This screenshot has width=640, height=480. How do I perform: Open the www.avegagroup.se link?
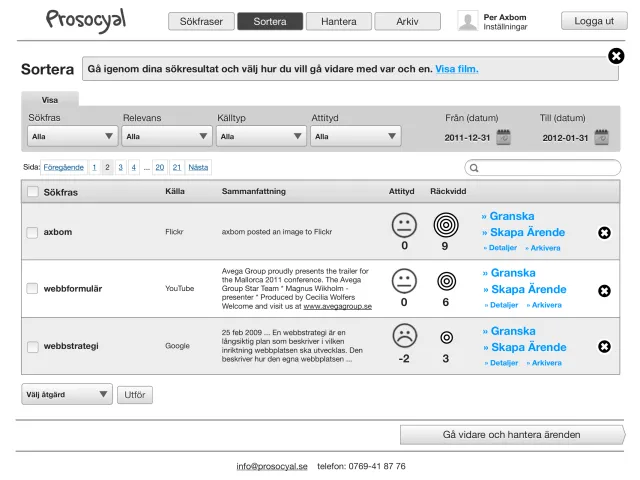[x=338, y=306]
